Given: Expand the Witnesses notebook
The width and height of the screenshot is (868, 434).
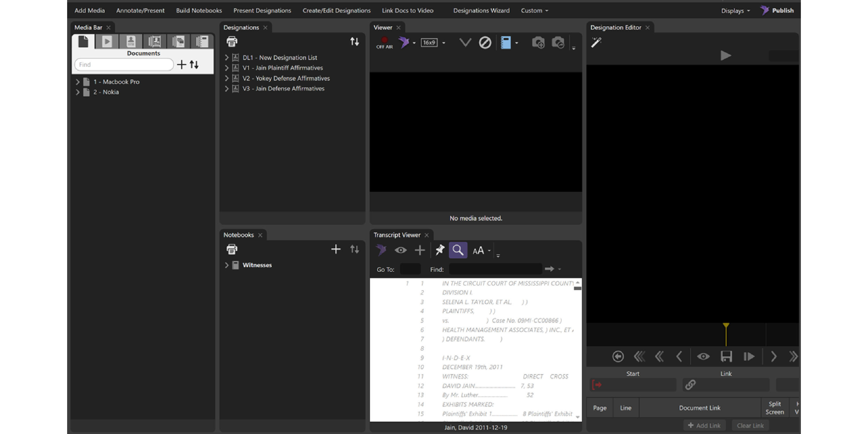Looking at the screenshot, I should 227,265.
